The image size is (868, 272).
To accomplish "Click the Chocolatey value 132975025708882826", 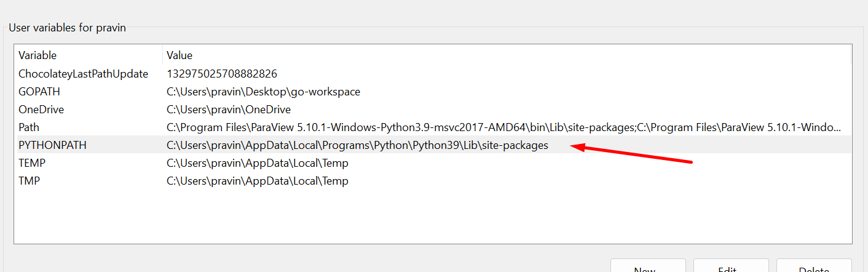I will point(222,74).
